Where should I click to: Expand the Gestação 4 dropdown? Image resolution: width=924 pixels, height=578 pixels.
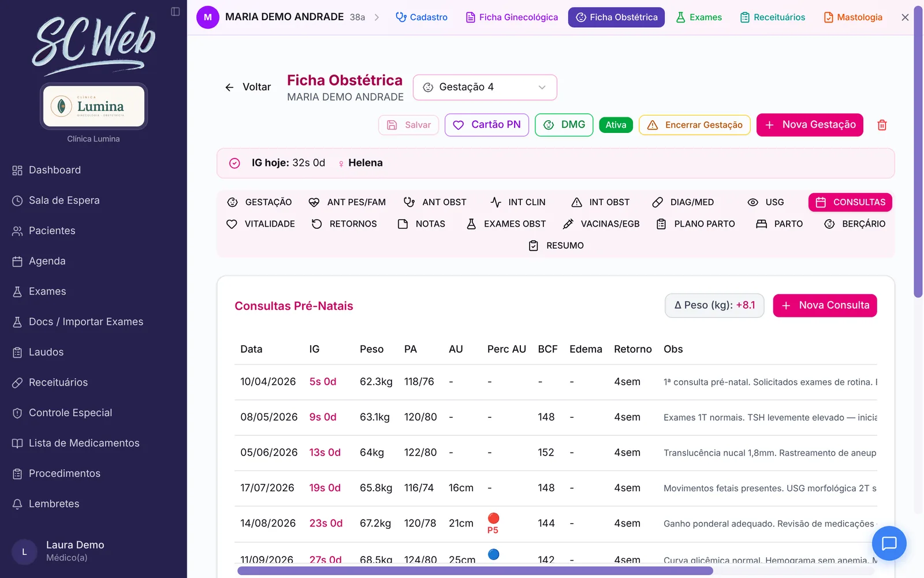[x=485, y=87]
